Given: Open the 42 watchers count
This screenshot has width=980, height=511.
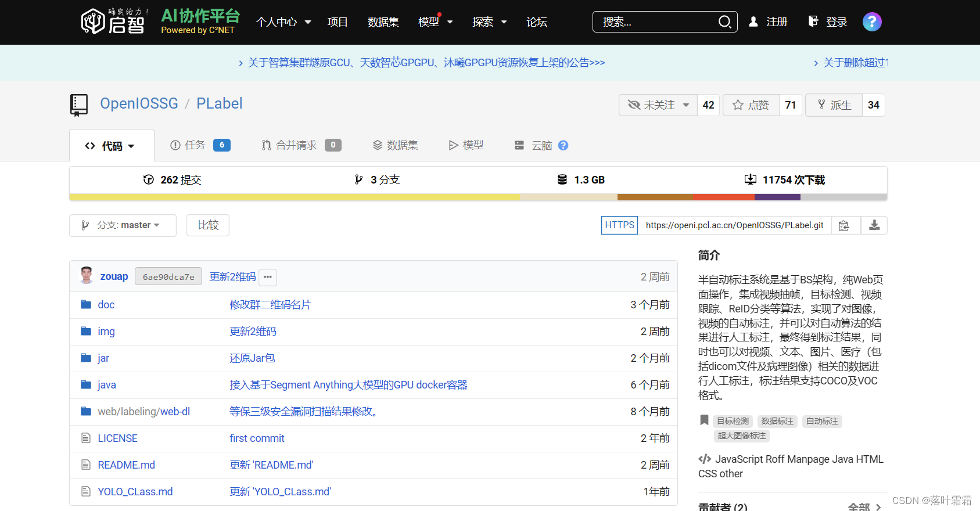Looking at the screenshot, I should point(708,105).
